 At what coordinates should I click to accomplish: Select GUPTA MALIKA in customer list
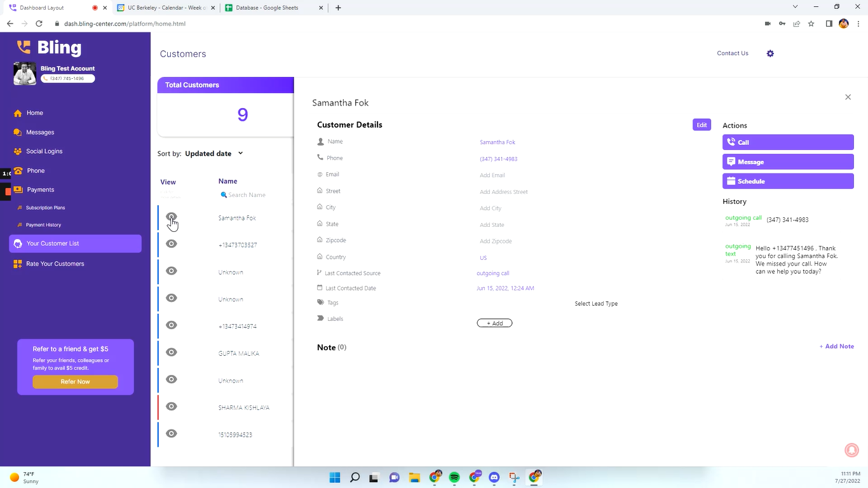(x=238, y=353)
